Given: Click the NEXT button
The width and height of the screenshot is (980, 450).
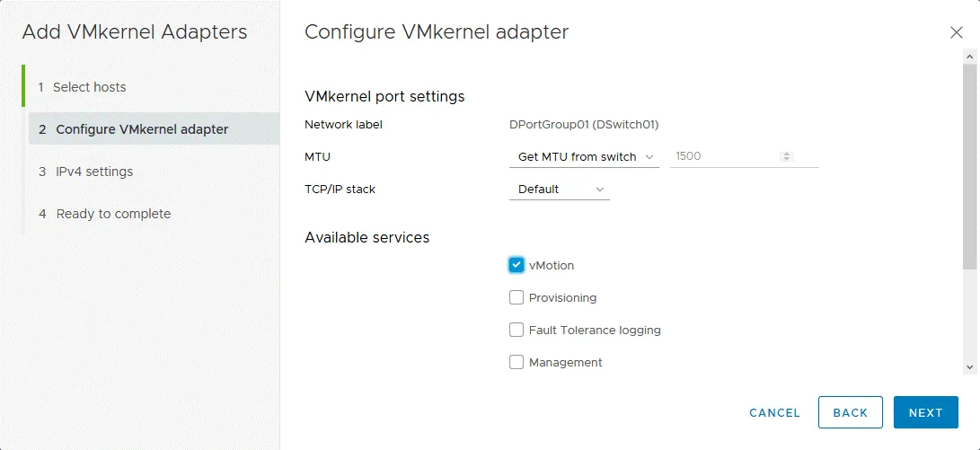Looking at the screenshot, I should coord(925,412).
